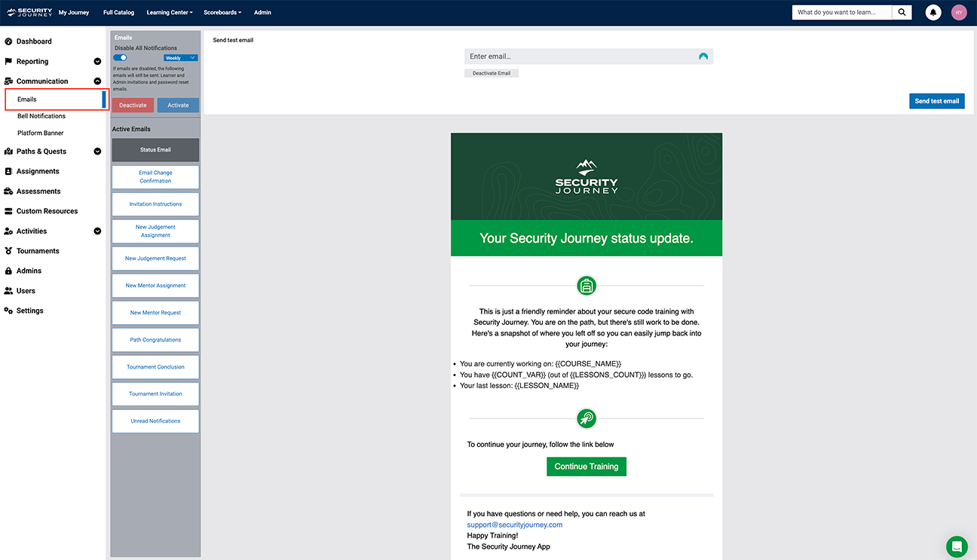Screen dimensions: 977x560
Task: Open the Weekly frequency dropdown
Action: pos(180,57)
